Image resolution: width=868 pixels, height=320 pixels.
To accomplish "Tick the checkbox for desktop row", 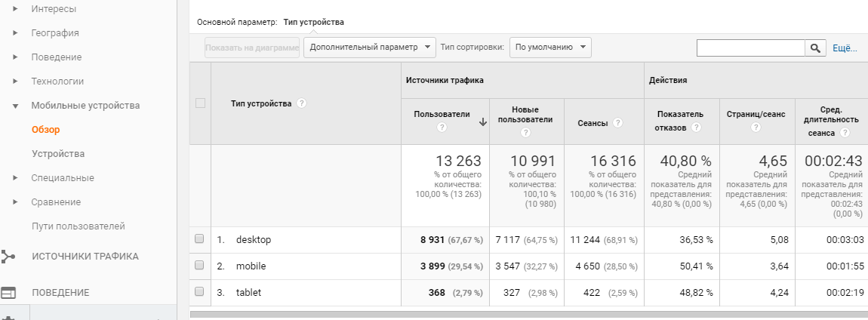I will pyautogui.click(x=199, y=239).
